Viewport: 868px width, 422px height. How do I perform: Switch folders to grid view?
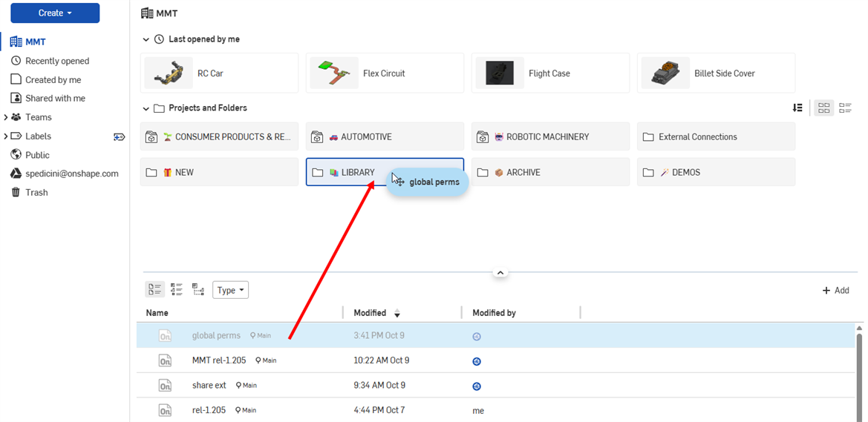(x=823, y=108)
